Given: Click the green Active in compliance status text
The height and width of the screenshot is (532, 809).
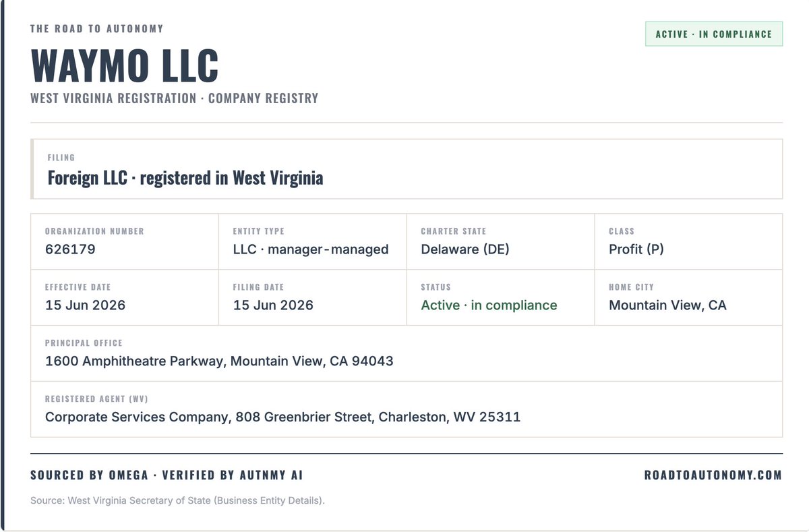Looking at the screenshot, I should tap(489, 305).
